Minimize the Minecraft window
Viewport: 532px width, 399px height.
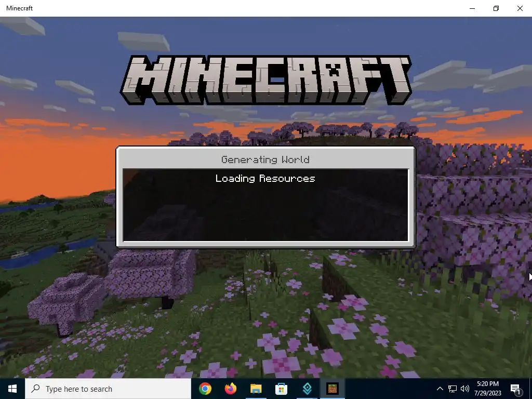pos(472,8)
